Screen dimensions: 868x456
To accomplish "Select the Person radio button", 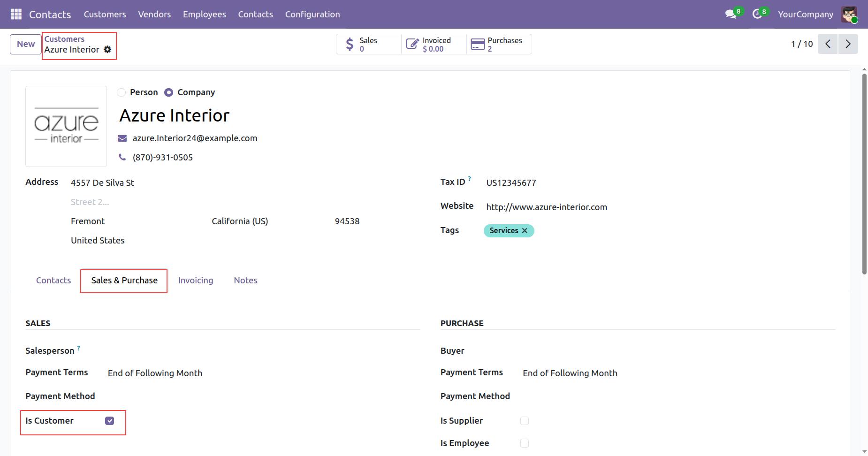I will pyautogui.click(x=122, y=92).
